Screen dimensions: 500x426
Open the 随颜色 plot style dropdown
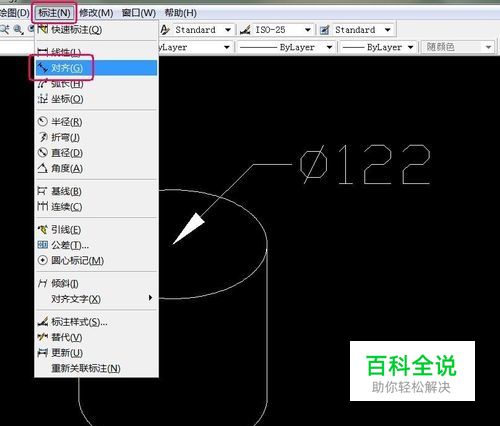(x=489, y=47)
